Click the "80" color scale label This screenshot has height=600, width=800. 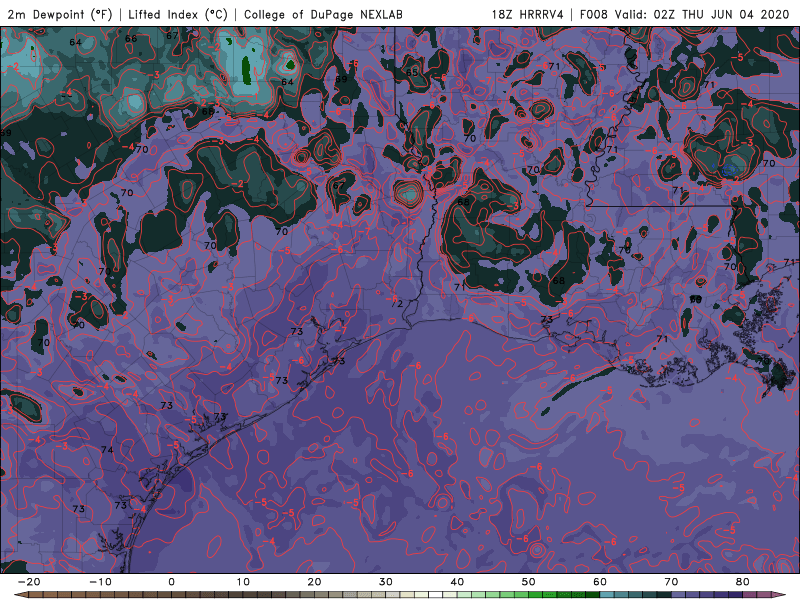tap(743, 582)
